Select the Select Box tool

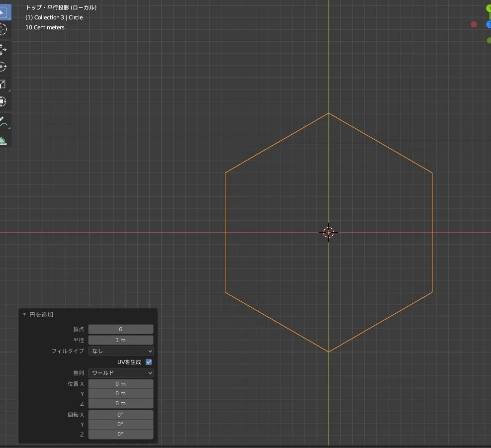tap(4, 12)
